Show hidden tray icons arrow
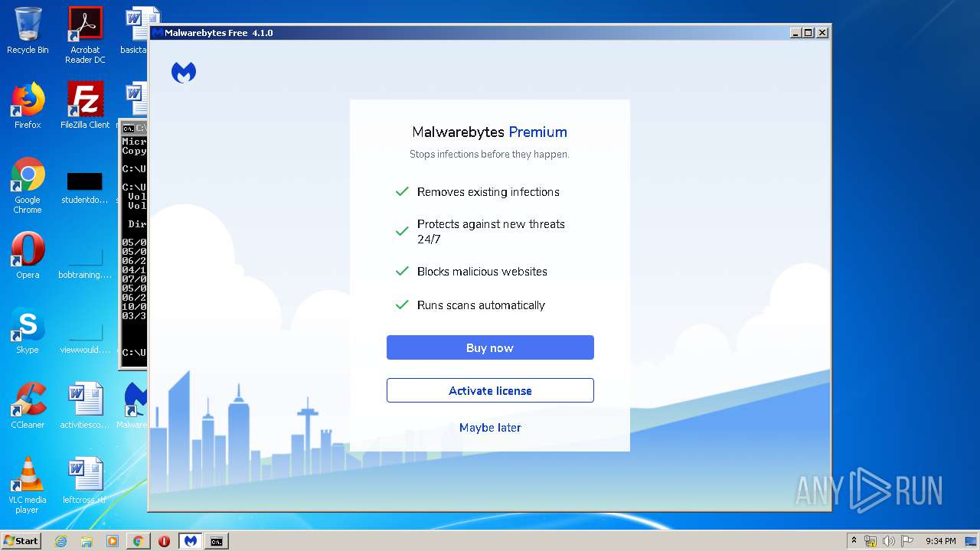The height and width of the screenshot is (551, 980). point(854,541)
